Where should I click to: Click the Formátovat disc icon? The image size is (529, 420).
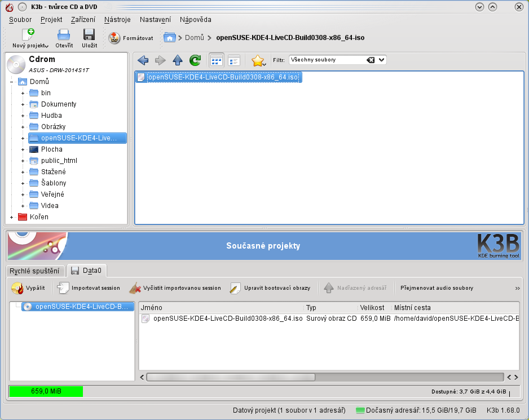pos(114,38)
